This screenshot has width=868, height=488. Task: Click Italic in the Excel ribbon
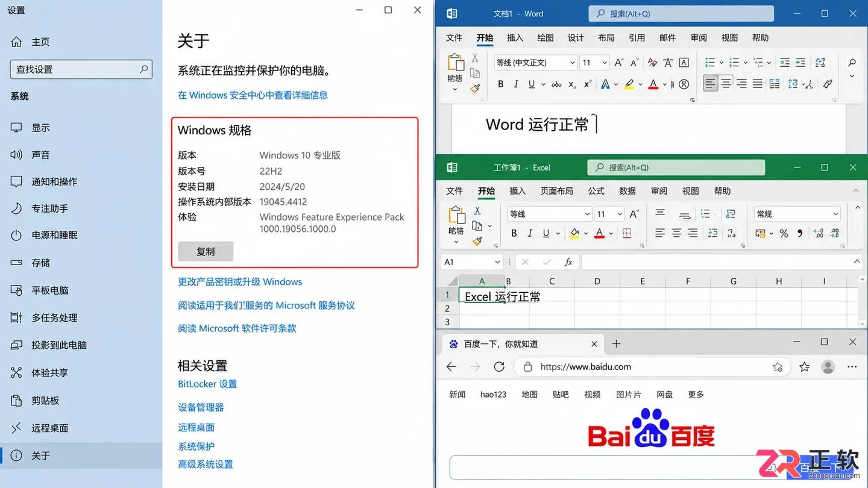530,233
